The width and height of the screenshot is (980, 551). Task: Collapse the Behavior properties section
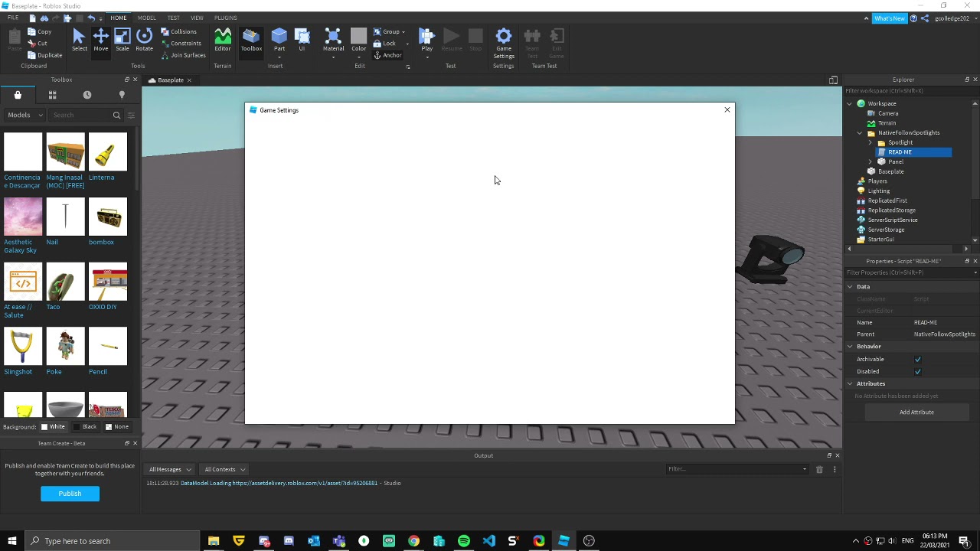850,347
